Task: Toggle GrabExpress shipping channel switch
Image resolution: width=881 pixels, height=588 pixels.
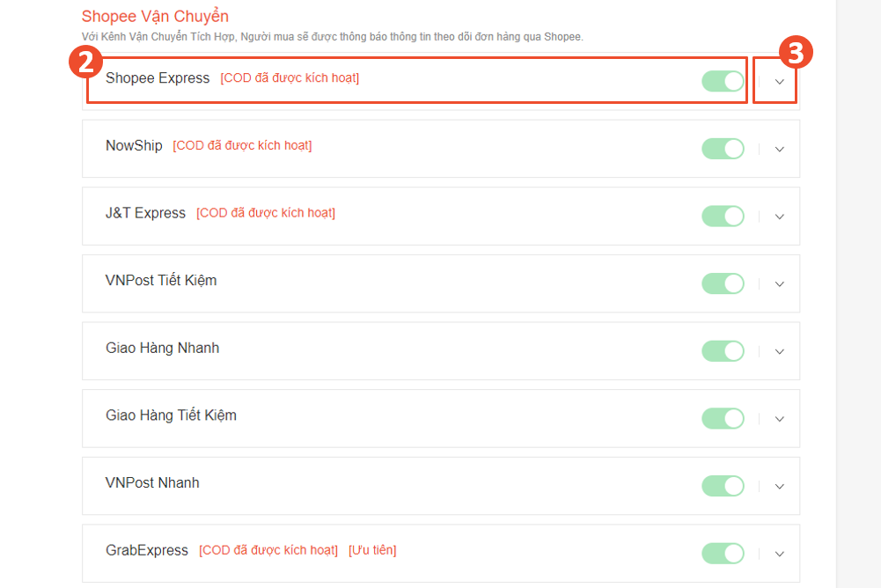Action: 723,553
